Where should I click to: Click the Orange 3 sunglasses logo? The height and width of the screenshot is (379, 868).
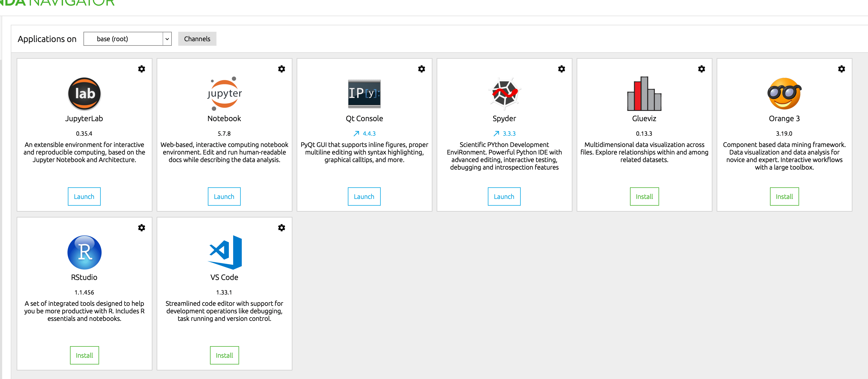(x=785, y=94)
